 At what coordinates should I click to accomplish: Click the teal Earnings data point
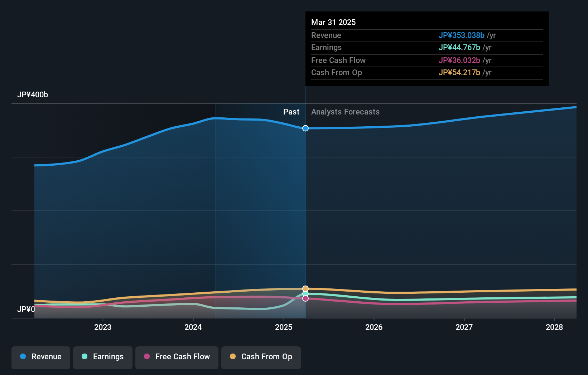pos(305,294)
